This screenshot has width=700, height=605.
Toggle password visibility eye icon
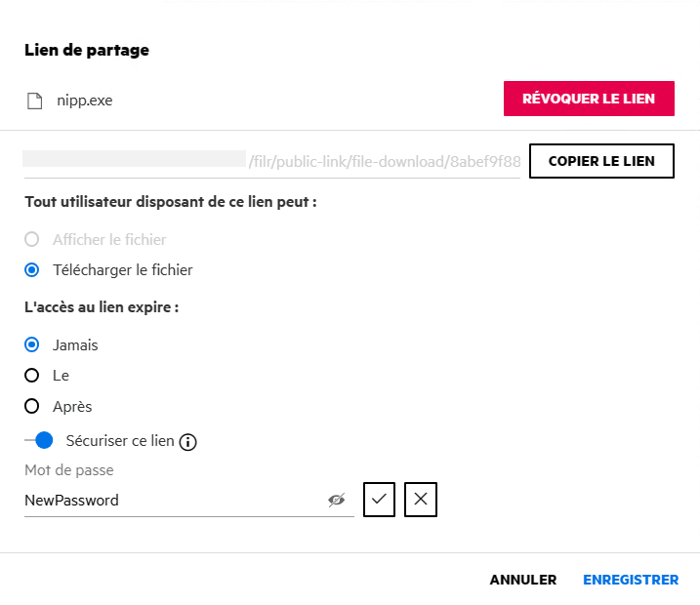click(337, 500)
